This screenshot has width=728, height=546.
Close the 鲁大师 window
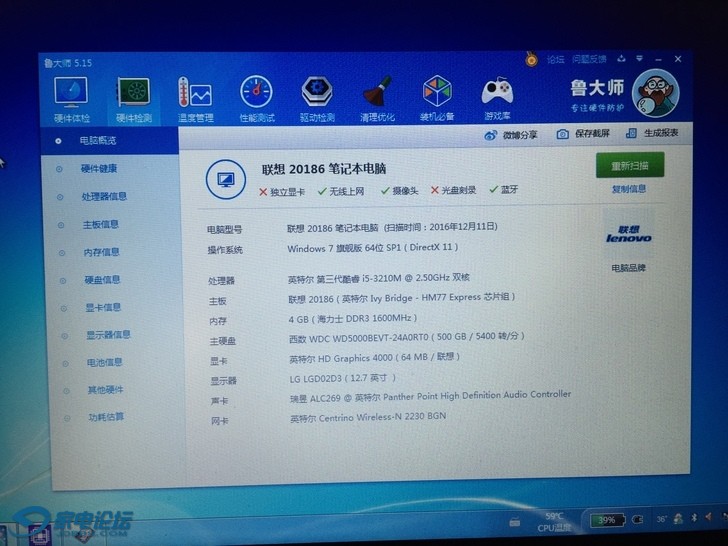tap(678, 59)
